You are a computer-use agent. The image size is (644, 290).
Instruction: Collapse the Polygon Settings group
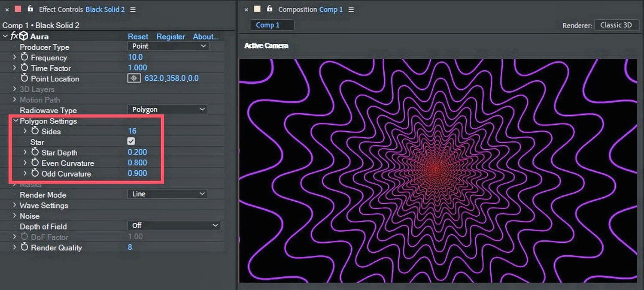coord(15,121)
